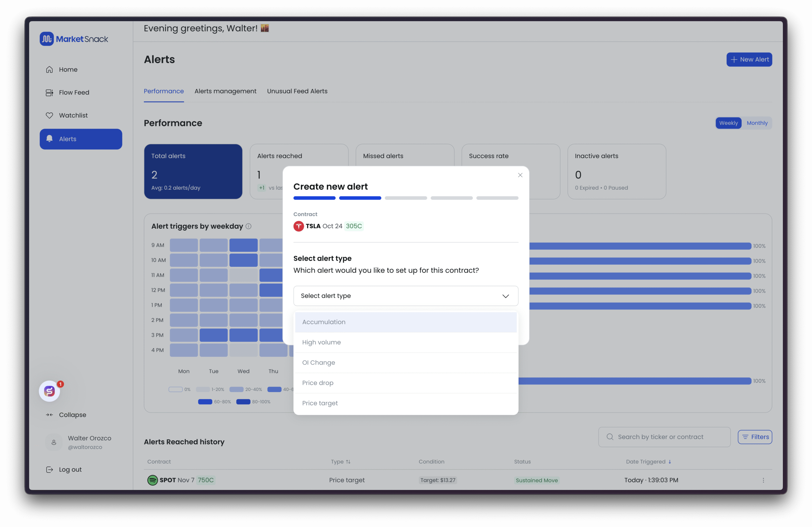Click the chat widget bubble with notification badge
Viewport: 812px width, 527px height.
tap(50, 391)
